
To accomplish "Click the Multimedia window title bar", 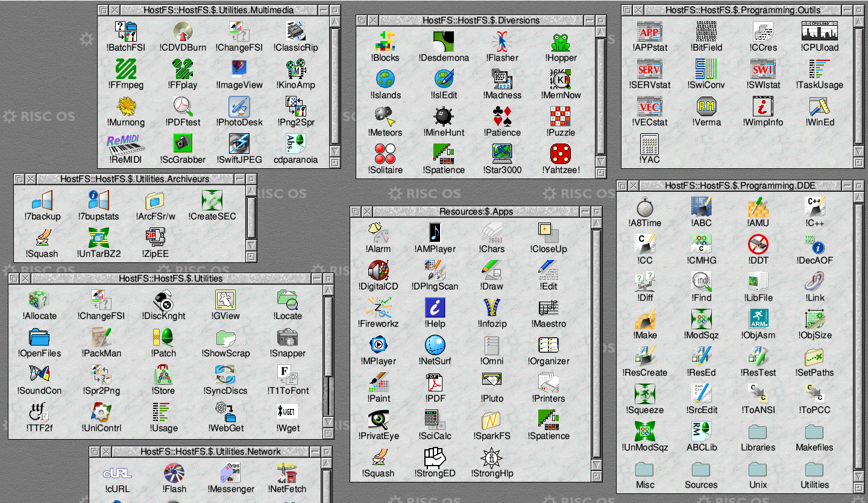I will (219, 10).
